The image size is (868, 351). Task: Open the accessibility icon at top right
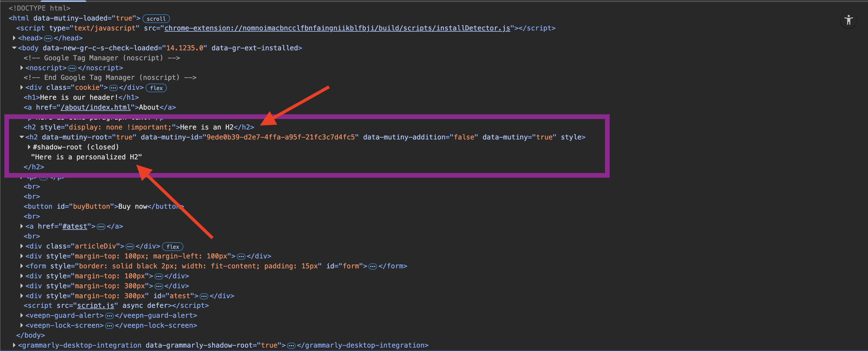848,20
